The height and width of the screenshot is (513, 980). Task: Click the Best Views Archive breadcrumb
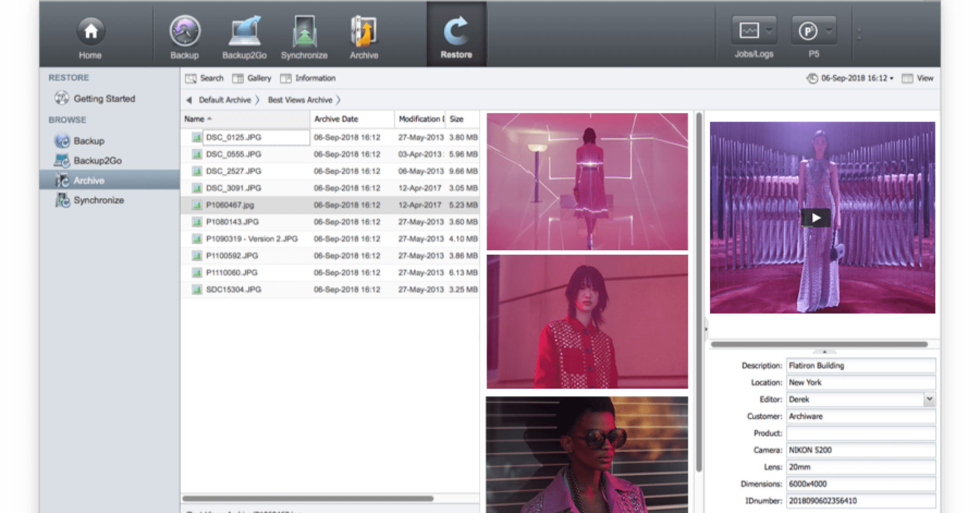coord(300,100)
